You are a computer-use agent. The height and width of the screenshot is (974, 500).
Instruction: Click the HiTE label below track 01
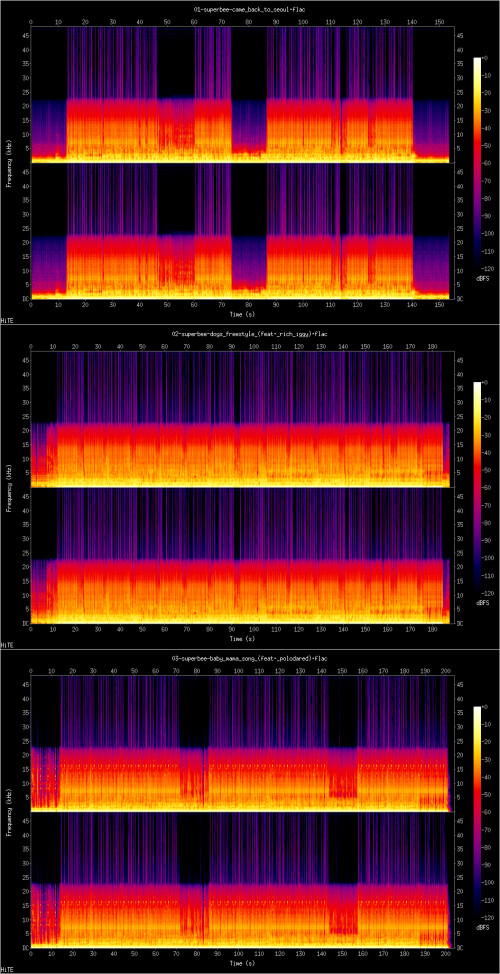pyautogui.click(x=7, y=321)
